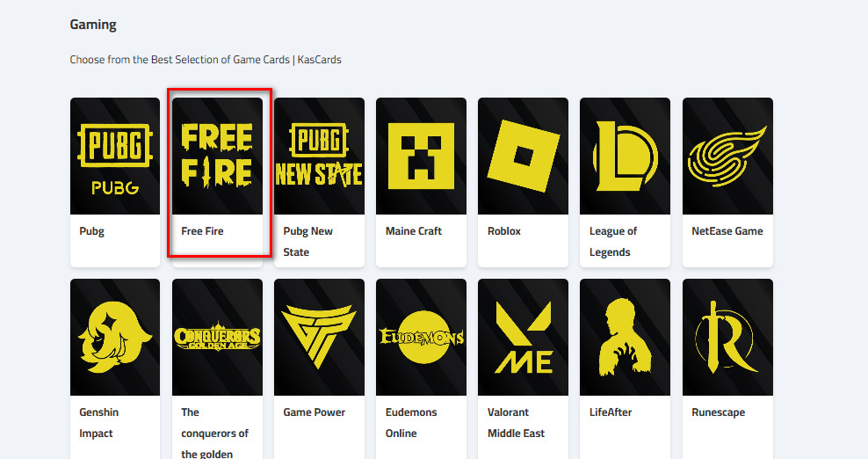This screenshot has height=459, width=868.
Task: Open the League of Legends L logo
Action: tap(625, 156)
